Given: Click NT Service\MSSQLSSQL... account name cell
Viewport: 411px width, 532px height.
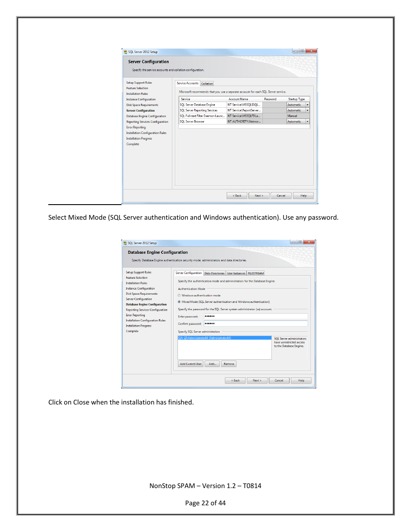Looking at the screenshot, I should click(x=244, y=105).
